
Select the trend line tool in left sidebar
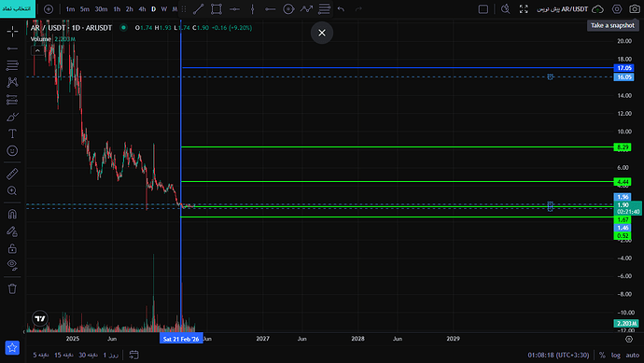[12, 49]
